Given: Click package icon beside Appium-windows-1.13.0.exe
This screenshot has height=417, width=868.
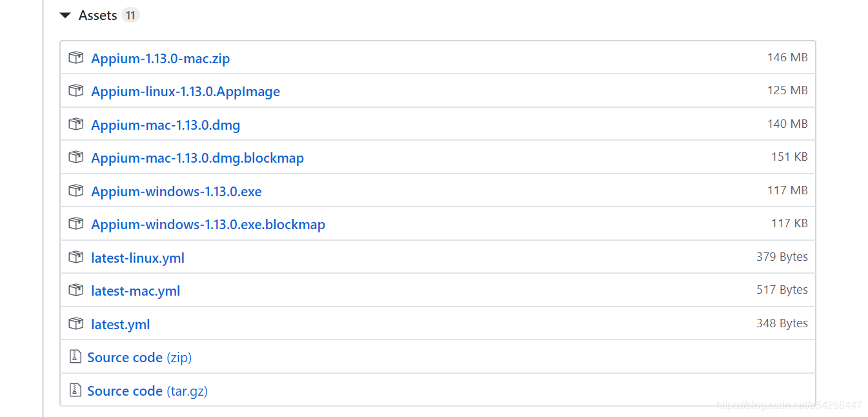Looking at the screenshot, I should click(76, 190).
